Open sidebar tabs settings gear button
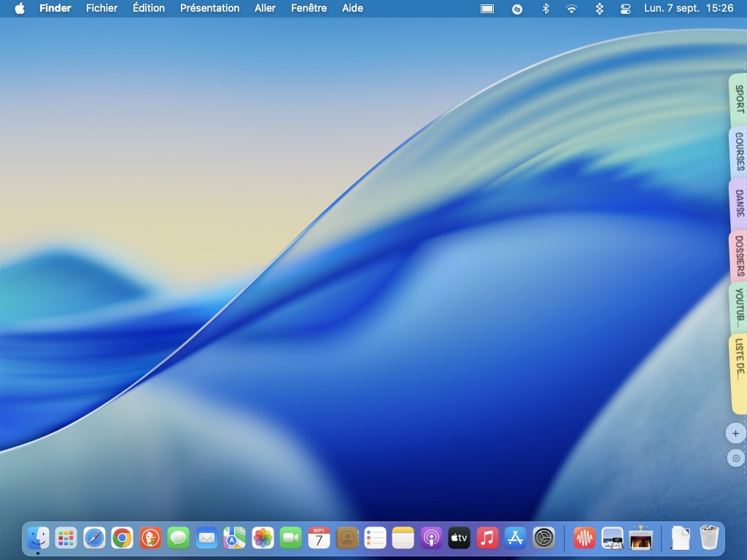This screenshot has height=560, width=747. [x=736, y=459]
